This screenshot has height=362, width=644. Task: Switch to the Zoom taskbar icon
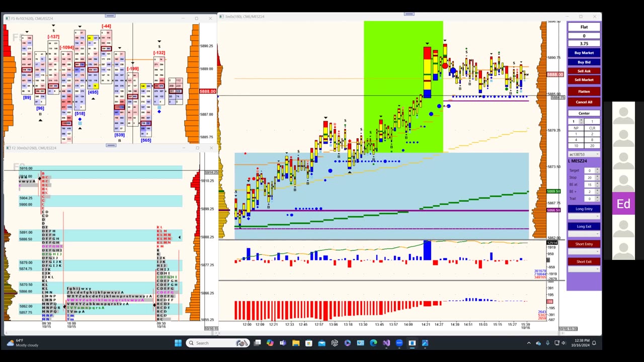coord(399,343)
